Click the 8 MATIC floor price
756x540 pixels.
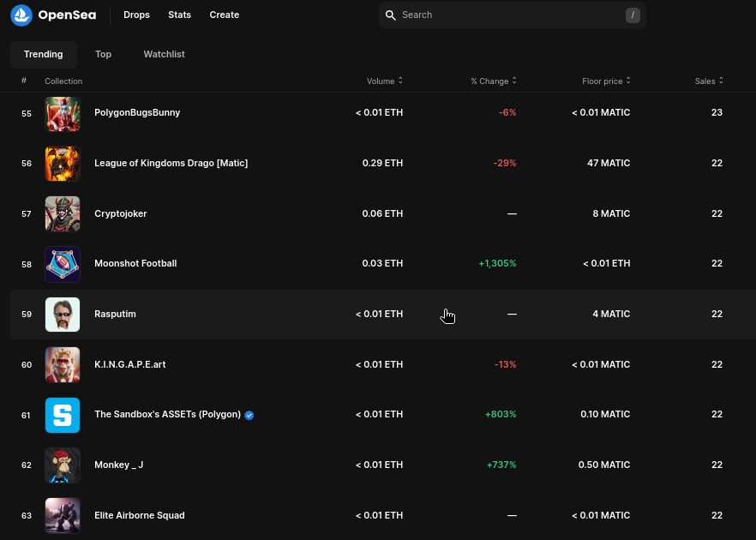pyautogui.click(x=611, y=213)
